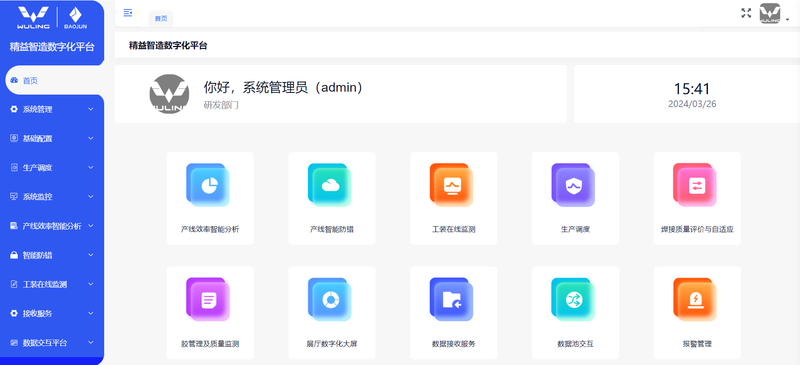
Task: Open the 报警管理 alarm tile icon
Action: (x=695, y=299)
